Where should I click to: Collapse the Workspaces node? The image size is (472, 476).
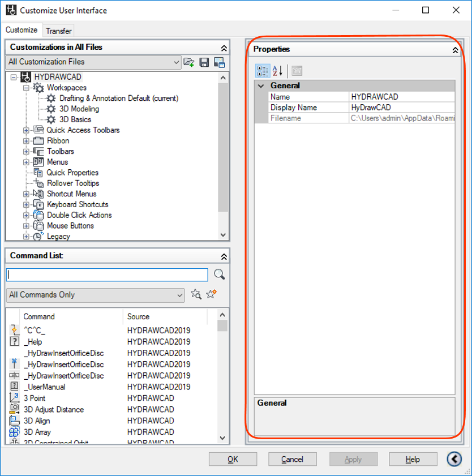(26, 88)
